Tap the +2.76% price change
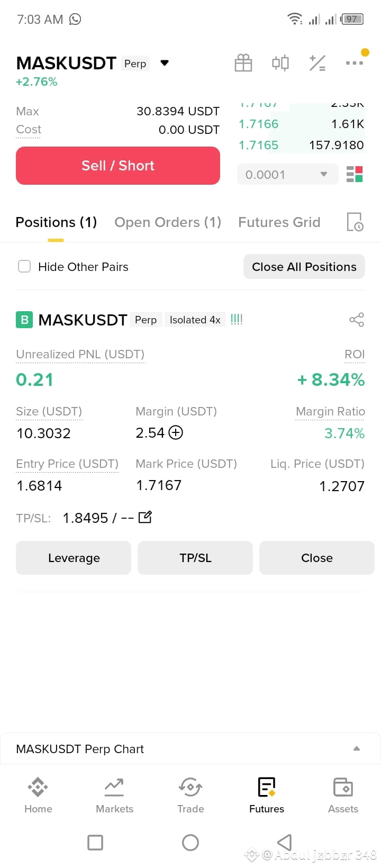This screenshot has width=381, height=868. pos(37,82)
